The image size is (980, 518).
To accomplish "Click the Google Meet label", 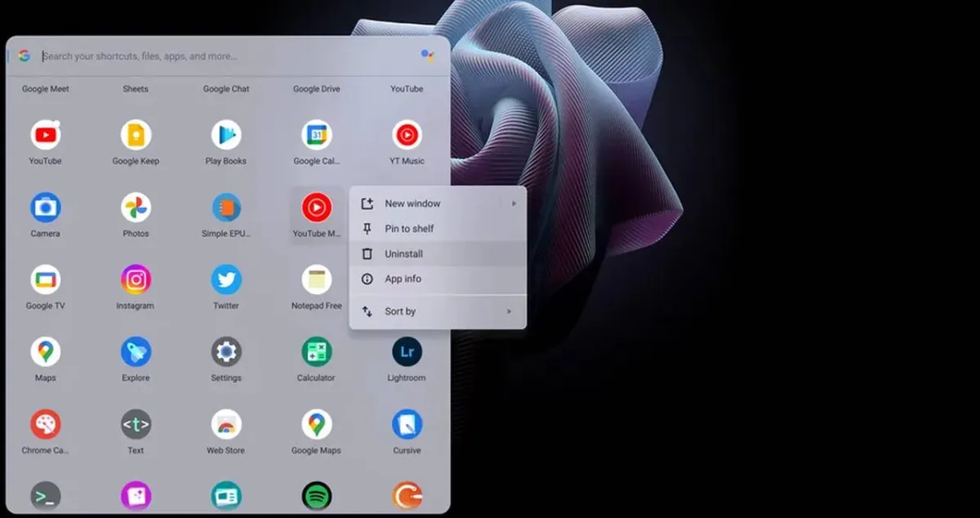I will click(46, 89).
